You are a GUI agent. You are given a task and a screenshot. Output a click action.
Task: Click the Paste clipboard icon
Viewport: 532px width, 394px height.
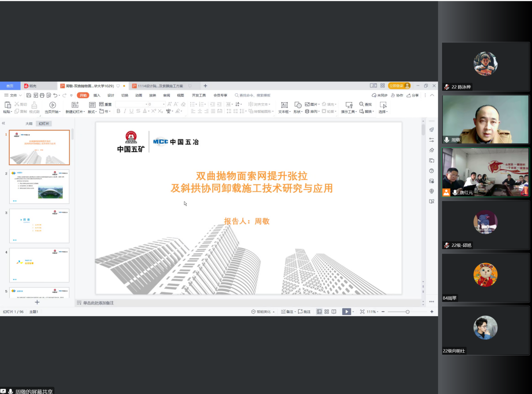coord(8,105)
